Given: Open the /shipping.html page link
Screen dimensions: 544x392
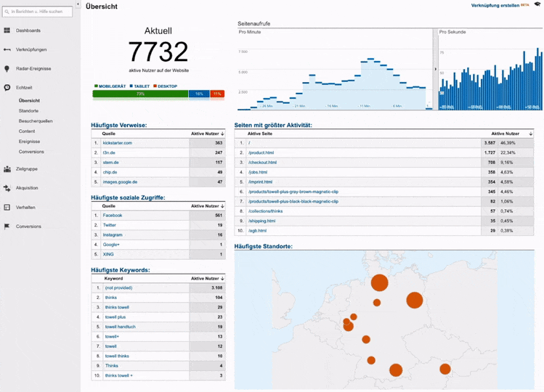Looking at the screenshot, I should tap(262, 221).
